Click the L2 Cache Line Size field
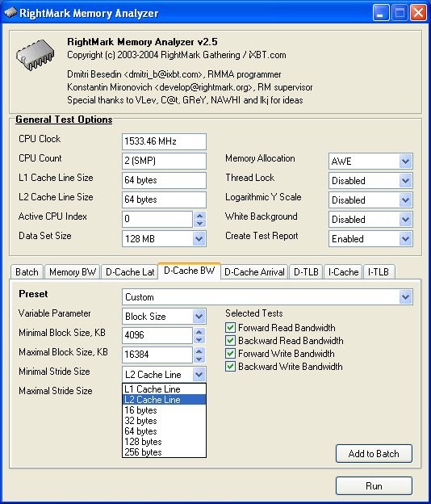 click(x=164, y=199)
